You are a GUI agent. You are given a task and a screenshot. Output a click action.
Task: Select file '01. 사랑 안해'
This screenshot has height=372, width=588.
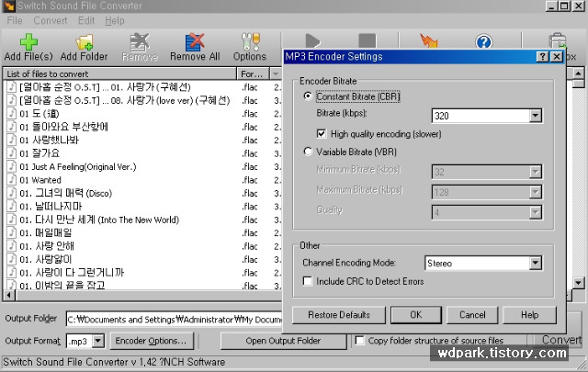pos(47,246)
